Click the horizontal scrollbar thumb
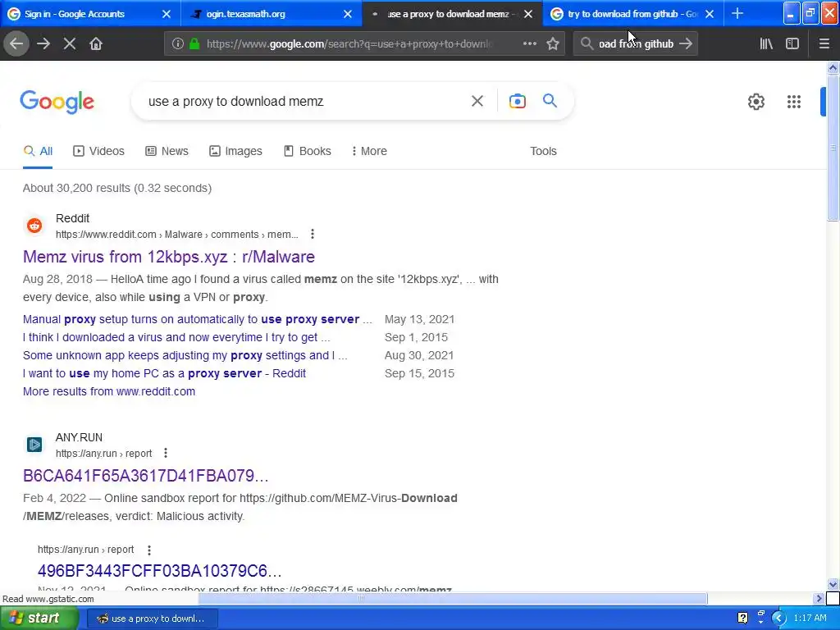 point(453,598)
